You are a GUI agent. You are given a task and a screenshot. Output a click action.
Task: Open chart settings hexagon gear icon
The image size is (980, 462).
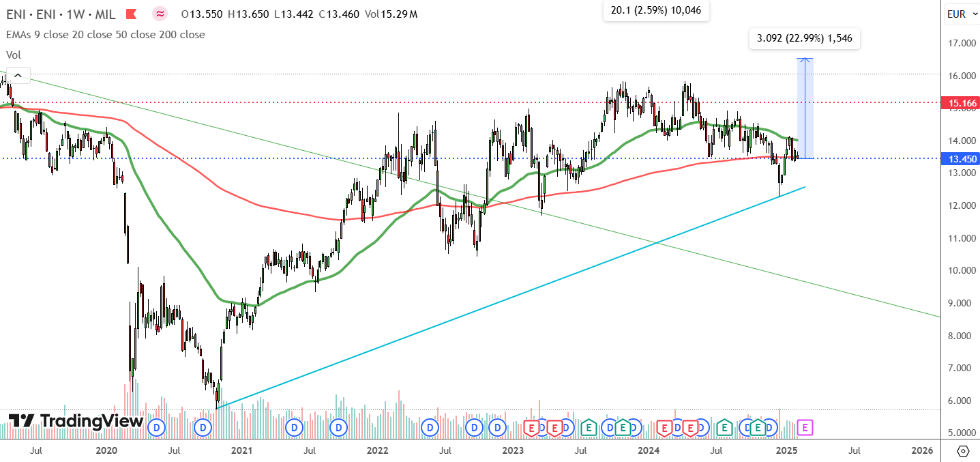pyautogui.click(x=963, y=451)
